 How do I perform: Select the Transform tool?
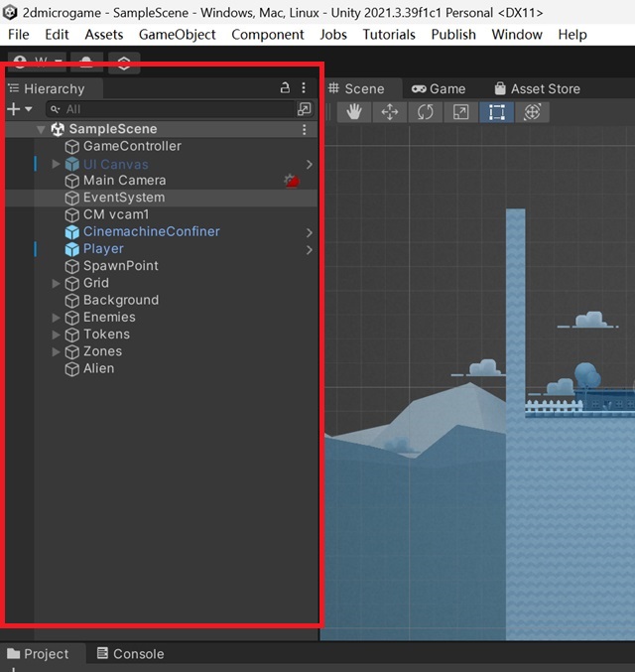[x=532, y=112]
